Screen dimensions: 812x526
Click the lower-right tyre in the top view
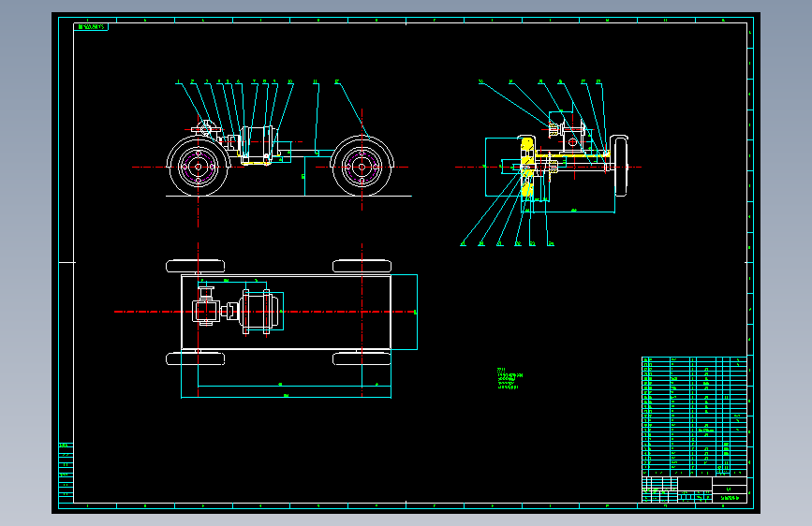[362, 358]
